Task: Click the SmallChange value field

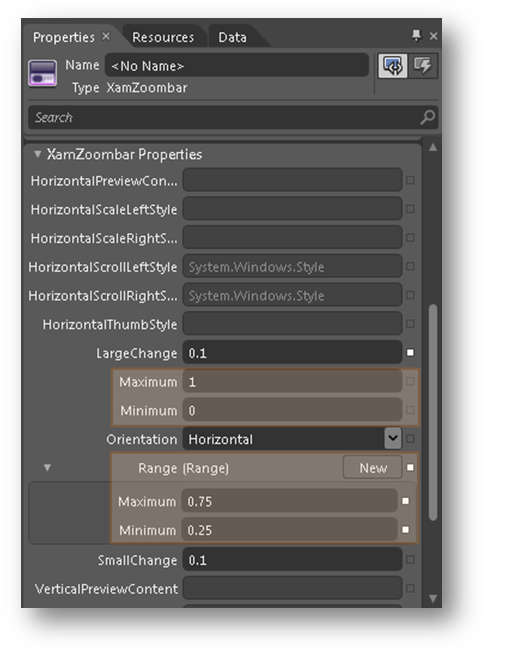Action: coord(292,559)
